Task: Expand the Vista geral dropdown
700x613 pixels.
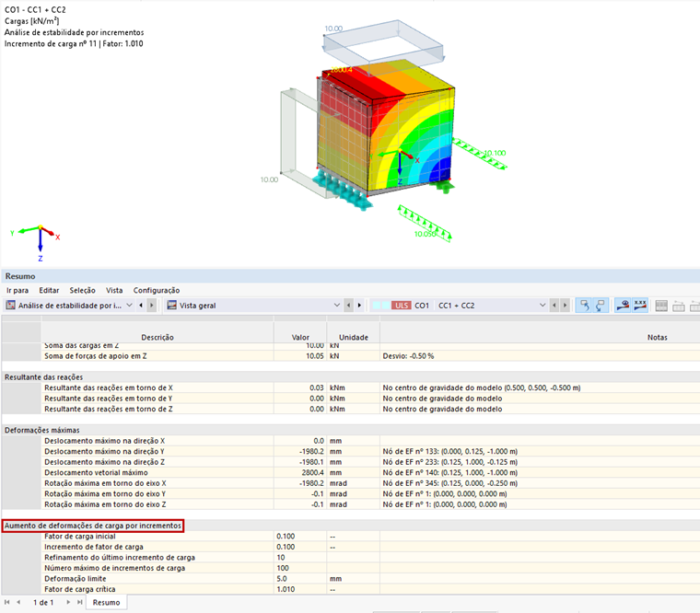Action: click(x=337, y=306)
